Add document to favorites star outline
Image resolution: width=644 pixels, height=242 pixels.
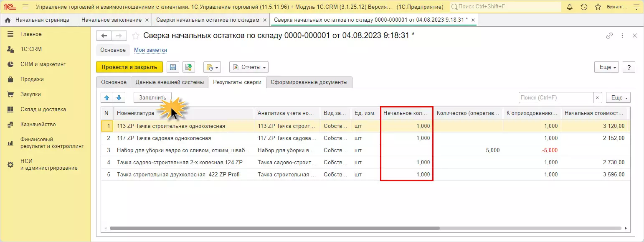point(135,36)
